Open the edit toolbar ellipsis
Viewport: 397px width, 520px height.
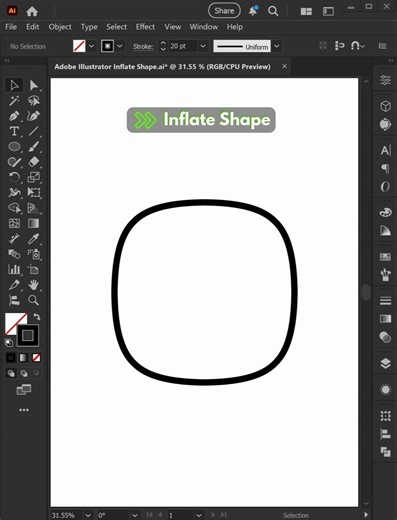pos(24,410)
